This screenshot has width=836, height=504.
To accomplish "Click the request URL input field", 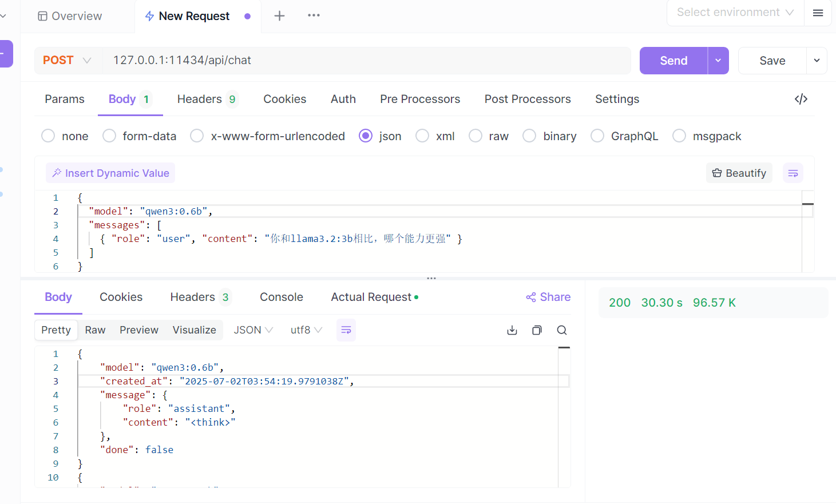I will pos(366,61).
